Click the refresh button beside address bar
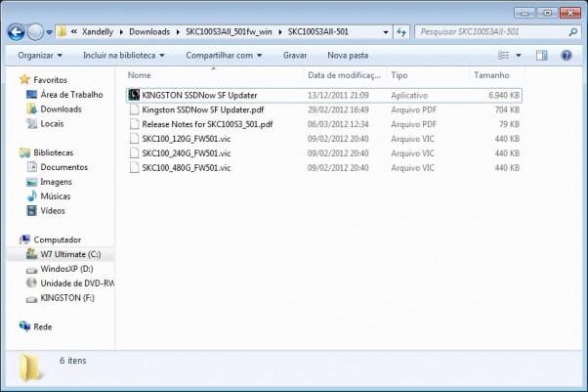Image resolution: width=588 pixels, height=392 pixels. (x=402, y=32)
